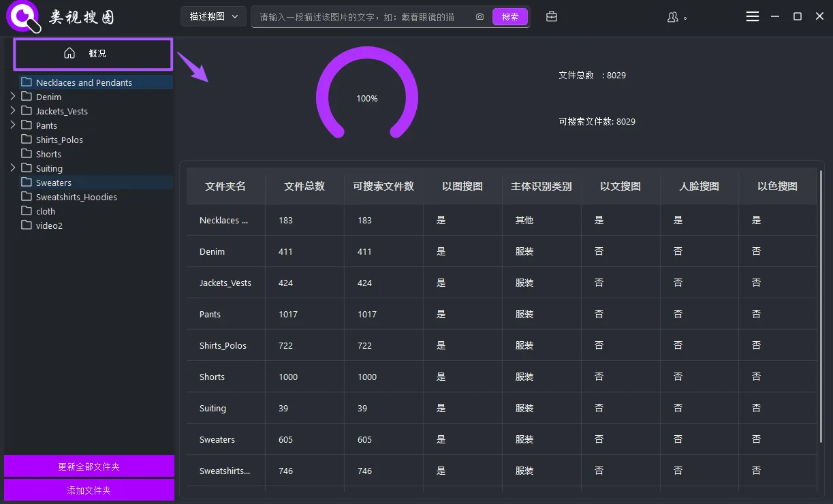Select the 概况 overview item

(x=92, y=54)
